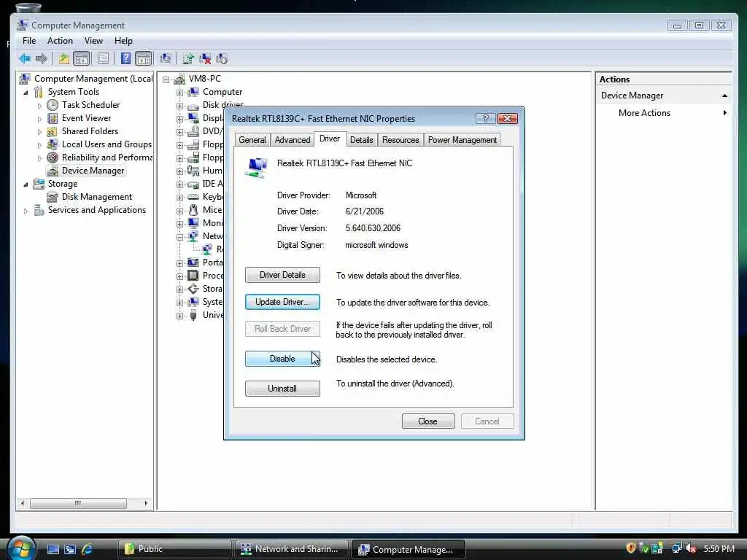Expand the Shared Folders node
The image size is (747, 560).
(x=39, y=132)
